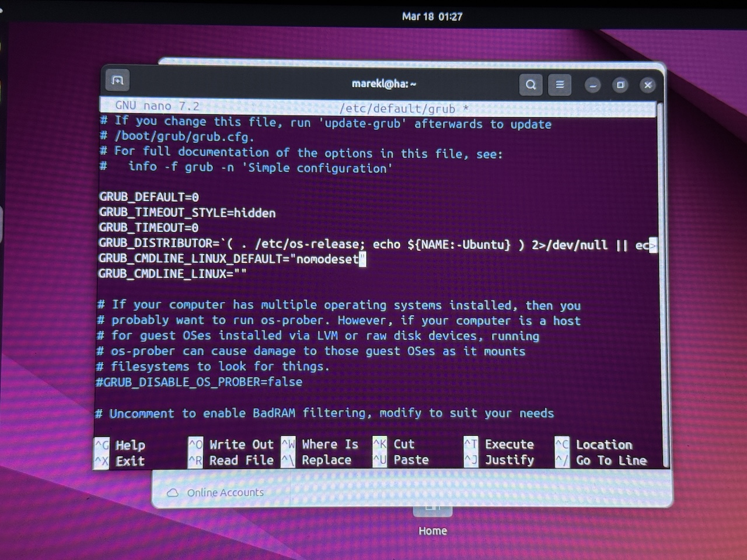Image resolution: width=747 pixels, height=560 pixels.
Task: Minimize the terminal window
Action: coord(593,85)
